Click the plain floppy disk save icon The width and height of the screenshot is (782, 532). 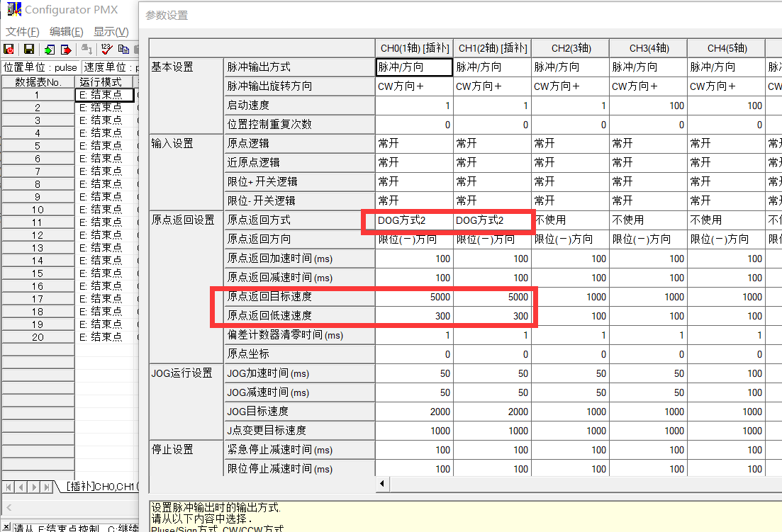click(x=29, y=49)
